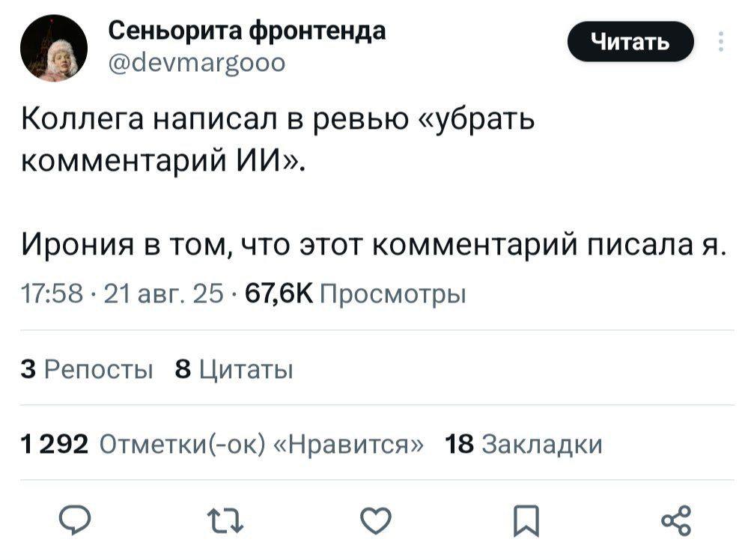Click the sentence starting with Ирония в том
The height and width of the screenshot is (560, 742).
pos(372,244)
